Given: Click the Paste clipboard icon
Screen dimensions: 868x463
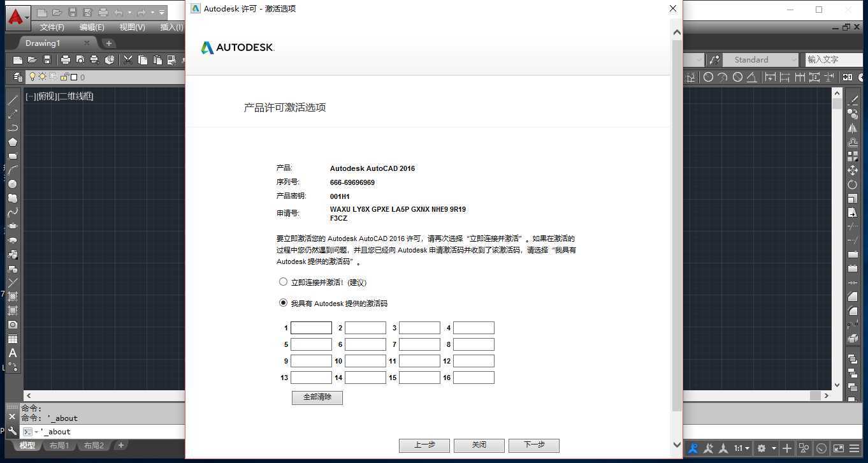Looking at the screenshot, I should pyautogui.click(x=157, y=59).
